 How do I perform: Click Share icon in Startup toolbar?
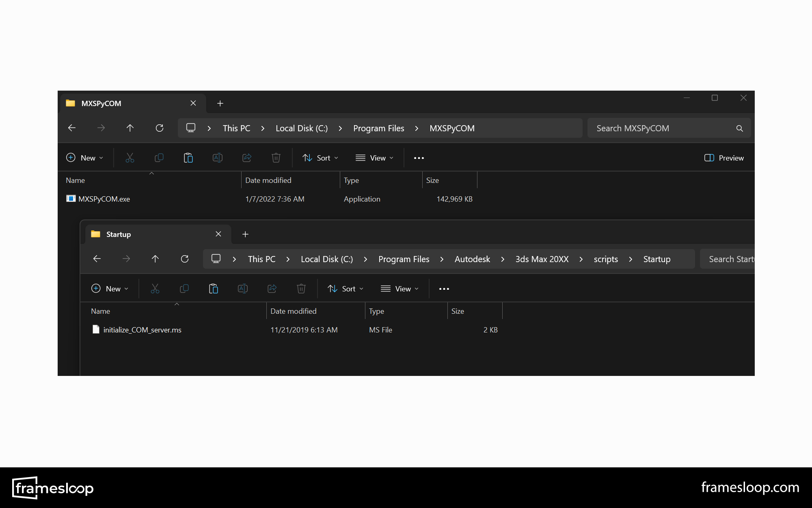tap(272, 289)
